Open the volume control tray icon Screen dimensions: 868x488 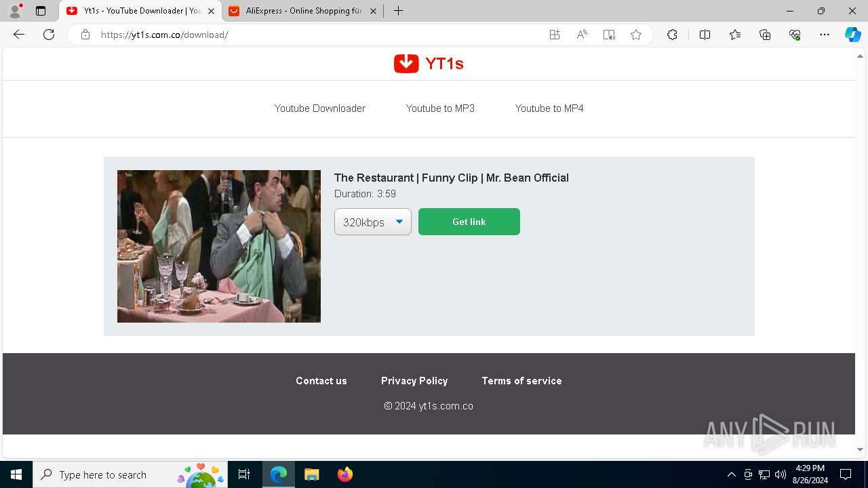[781, 474]
